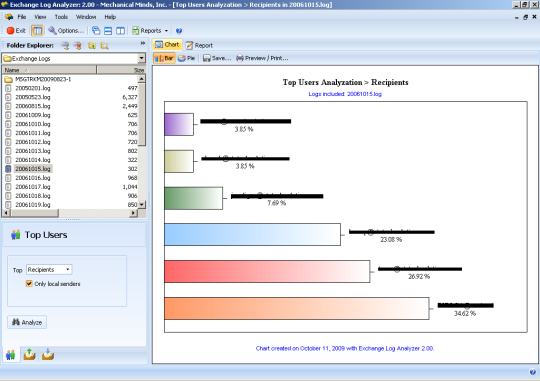The width and height of the screenshot is (540, 381).
Task: Click the orange 34.62% chart bar
Action: click(297, 309)
